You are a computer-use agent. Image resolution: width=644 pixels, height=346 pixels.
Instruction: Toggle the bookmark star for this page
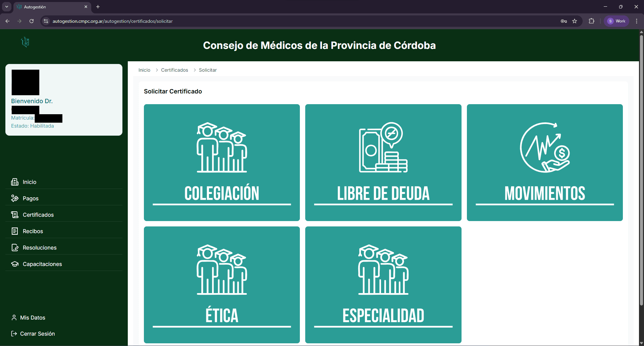(x=575, y=21)
